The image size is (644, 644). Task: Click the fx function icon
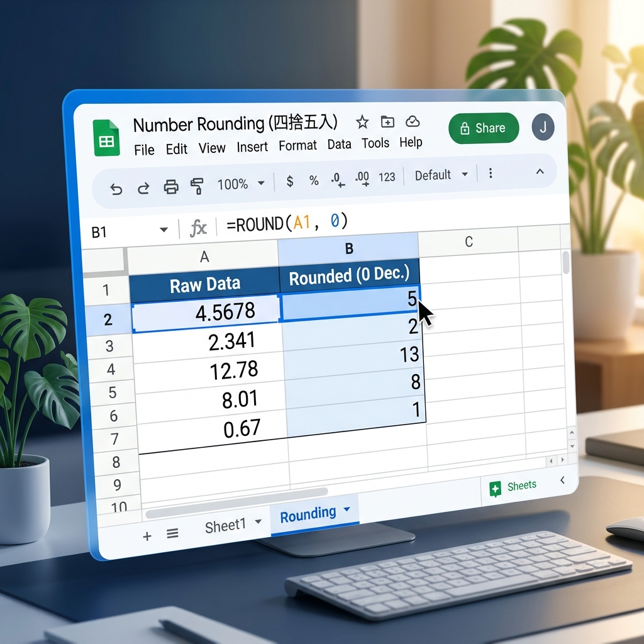tap(198, 228)
